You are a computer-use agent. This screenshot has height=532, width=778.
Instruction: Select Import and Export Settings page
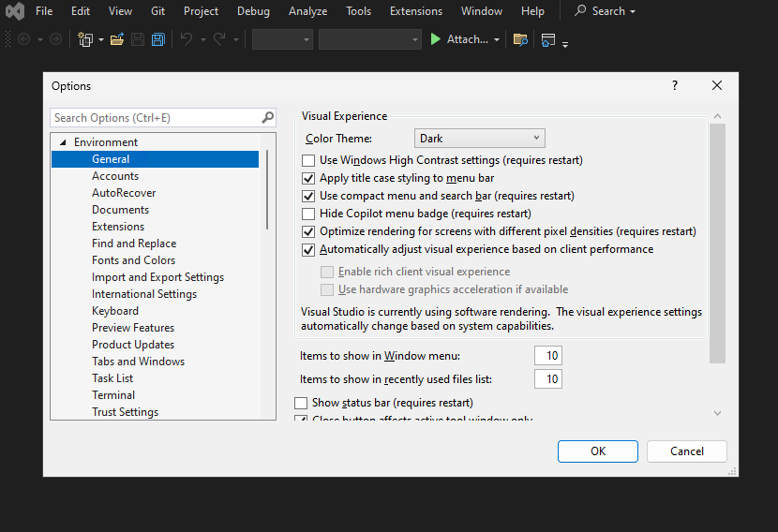pyautogui.click(x=157, y=277)
